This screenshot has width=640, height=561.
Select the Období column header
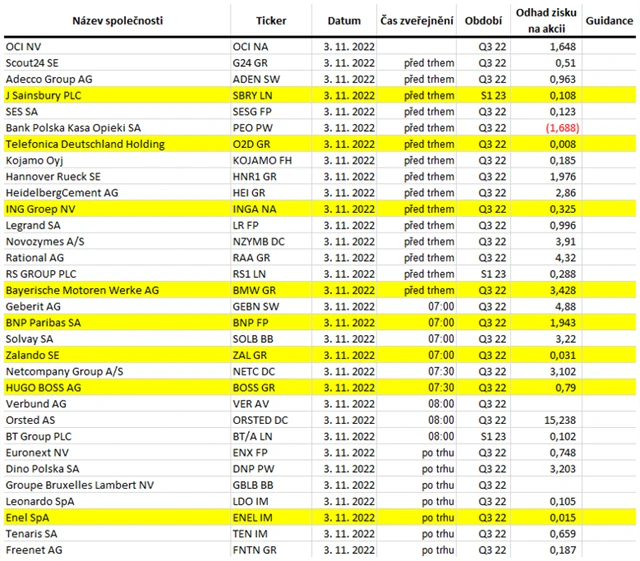tap(484, 20)
